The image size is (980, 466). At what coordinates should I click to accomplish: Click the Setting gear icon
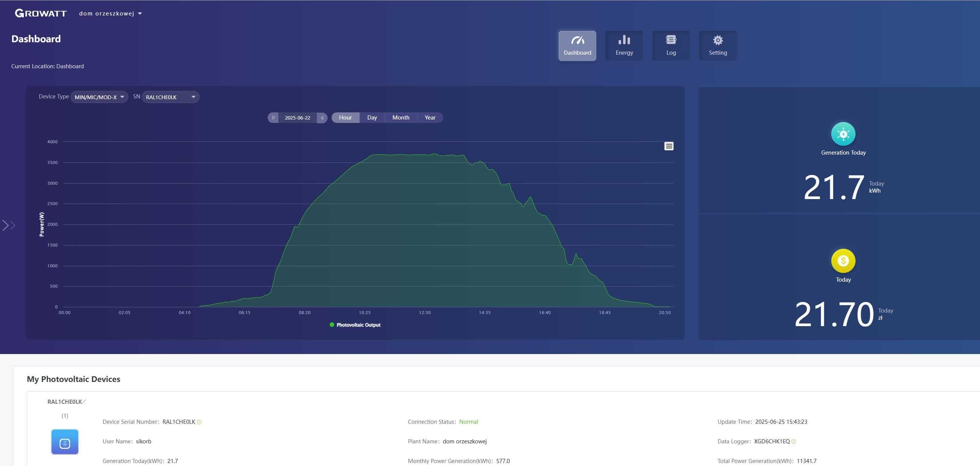pyautogui.click(x=717, y=40)
